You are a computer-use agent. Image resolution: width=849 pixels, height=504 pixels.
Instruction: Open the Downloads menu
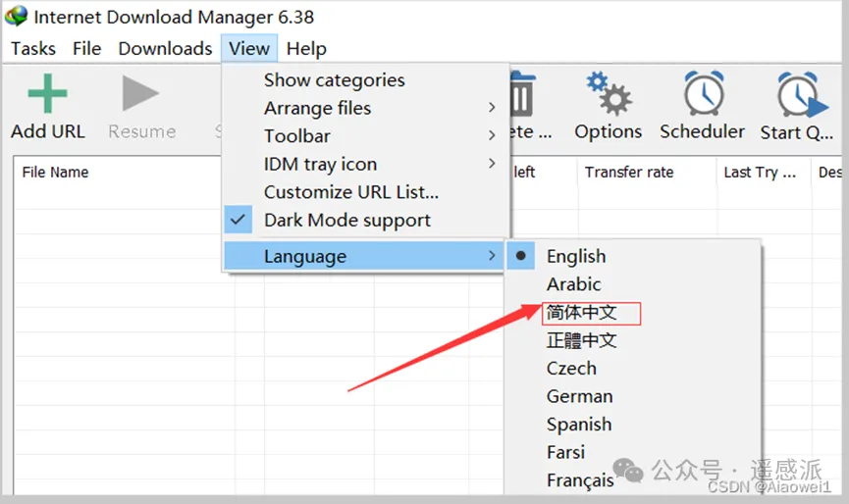point(165,49)
